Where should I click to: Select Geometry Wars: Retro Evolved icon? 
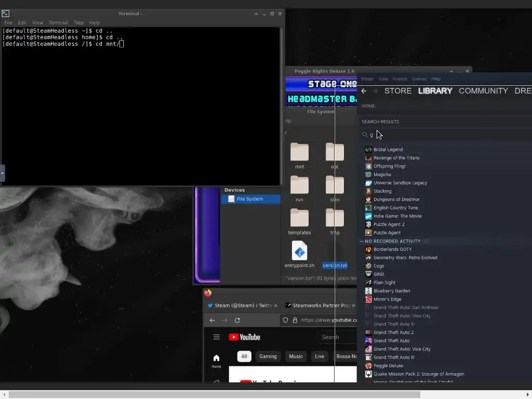click(368, 258)
